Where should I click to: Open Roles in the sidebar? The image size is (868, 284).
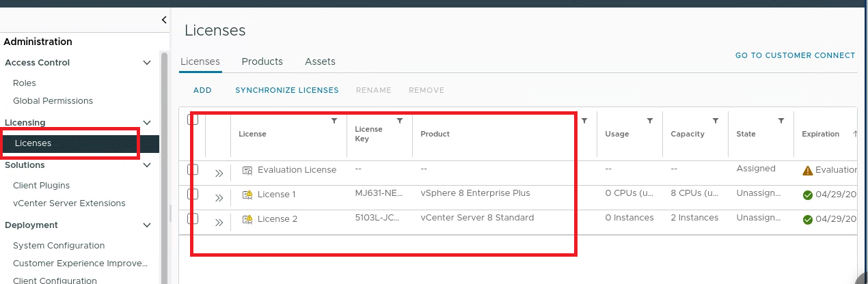(25, 83)
